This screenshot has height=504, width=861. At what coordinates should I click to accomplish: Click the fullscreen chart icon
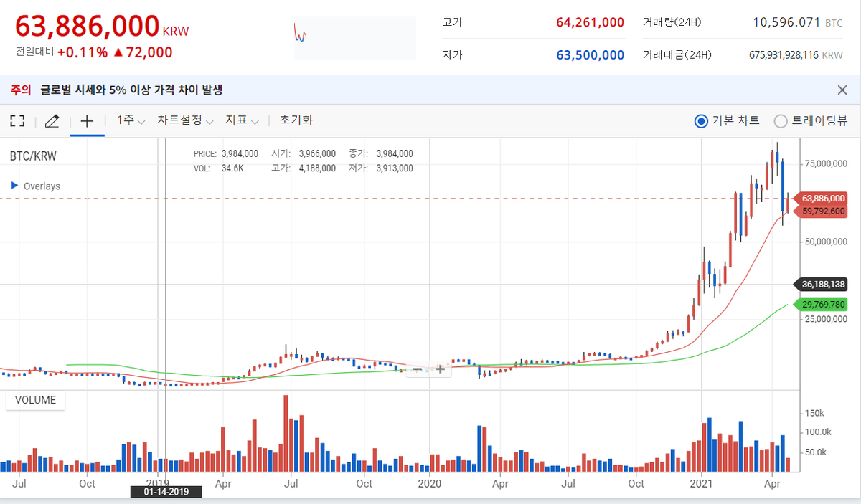17,120
